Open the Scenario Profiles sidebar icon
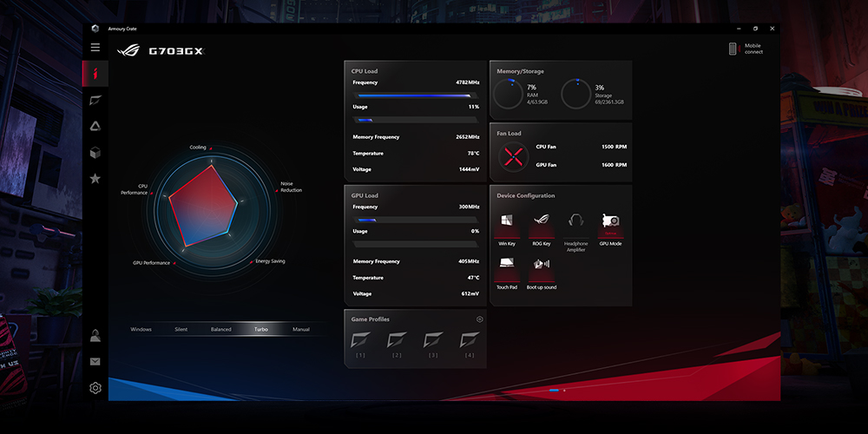 (x=95, y=100)
